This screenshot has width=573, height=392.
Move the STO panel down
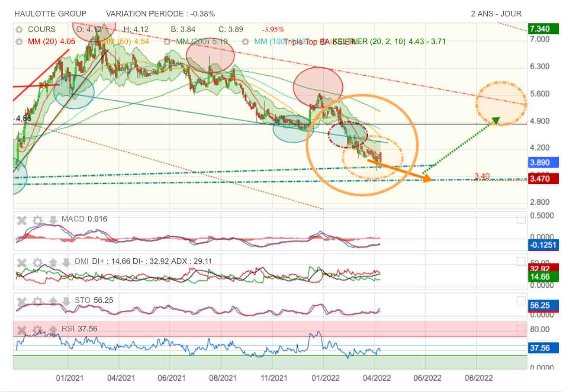point(66,301)
